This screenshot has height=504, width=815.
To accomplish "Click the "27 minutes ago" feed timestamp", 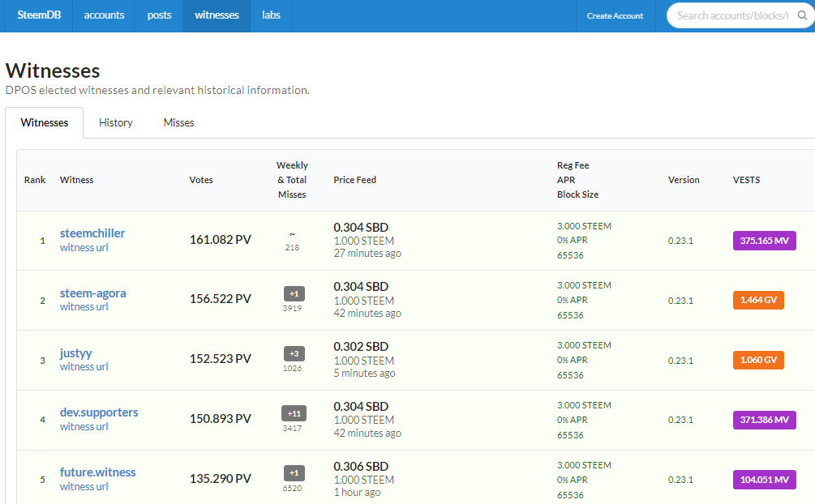I will coord(367,254).
